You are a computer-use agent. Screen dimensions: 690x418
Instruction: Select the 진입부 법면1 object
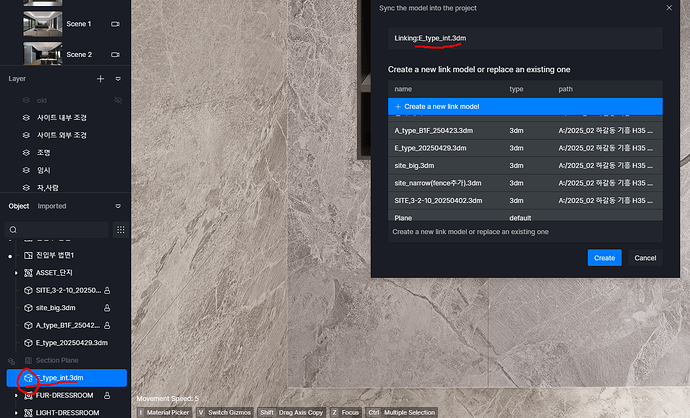pos(55,255)
